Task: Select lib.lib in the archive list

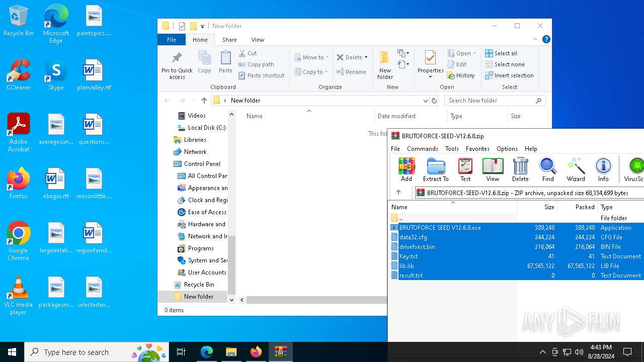Action: click(x=403, y=266)
